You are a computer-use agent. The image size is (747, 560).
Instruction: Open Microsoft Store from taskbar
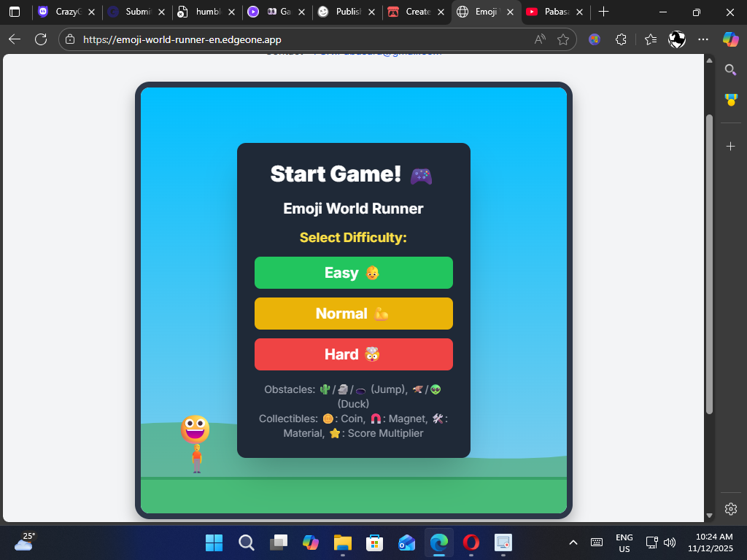[374, 542]
